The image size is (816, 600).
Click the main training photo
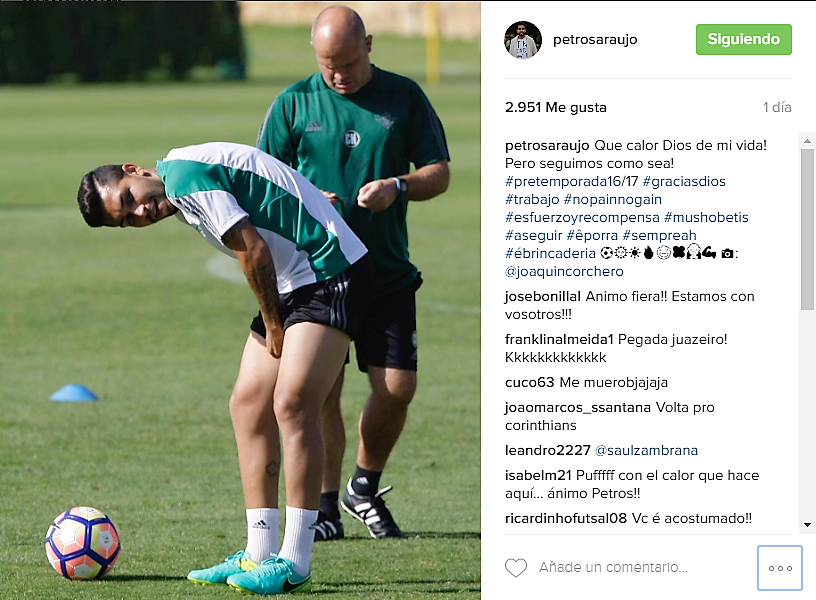point(240,300)
